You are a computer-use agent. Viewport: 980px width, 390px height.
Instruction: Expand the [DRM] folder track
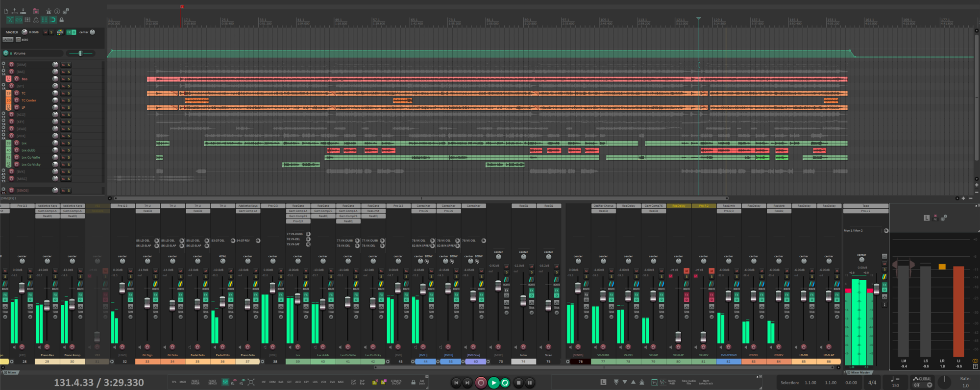pos(3,64)
